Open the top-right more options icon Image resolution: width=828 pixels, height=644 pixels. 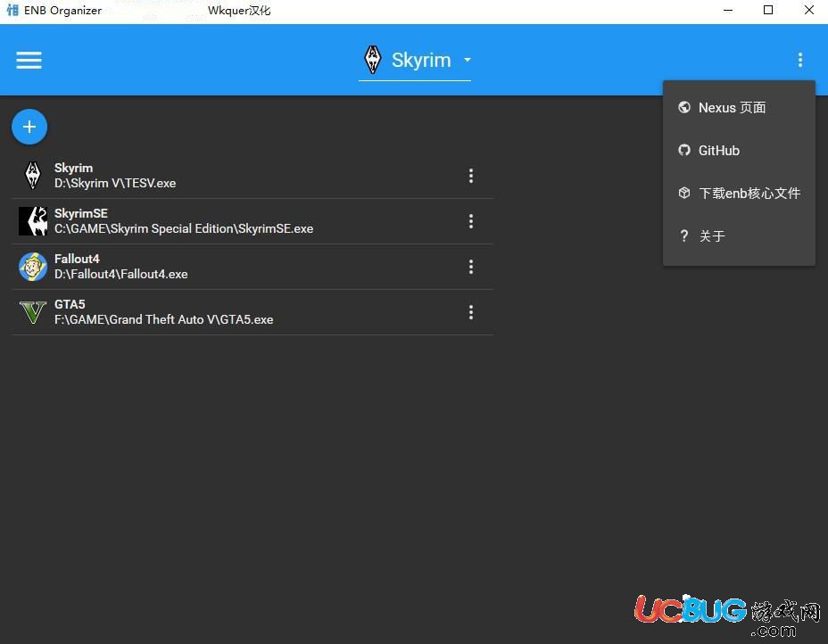[x=800, y=60]
